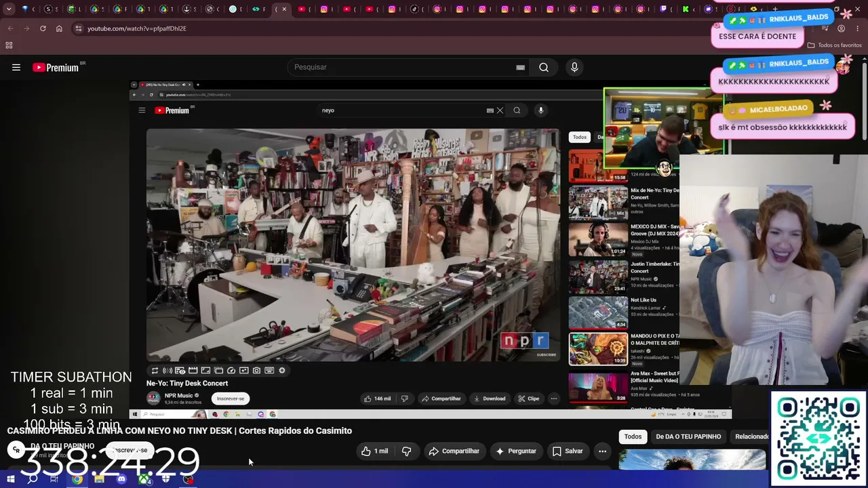The image size is (868, 488).
Task: Go to Chrome home page
Action: [x=59, y=28]
